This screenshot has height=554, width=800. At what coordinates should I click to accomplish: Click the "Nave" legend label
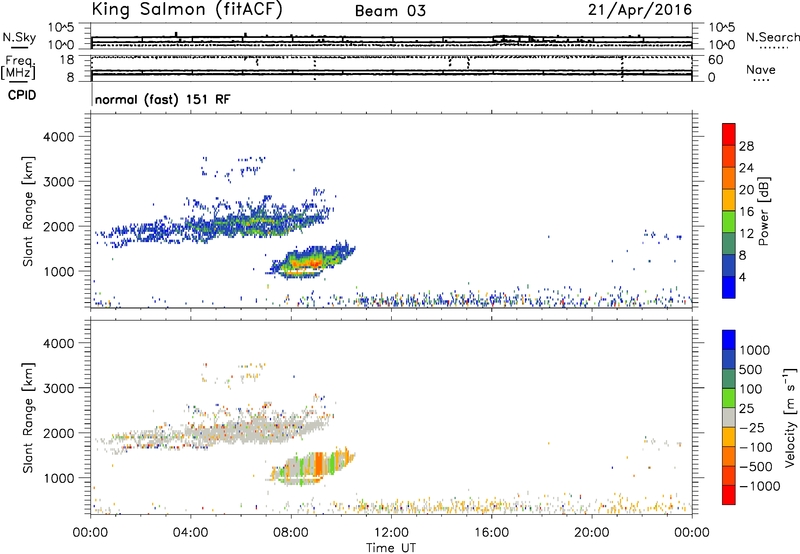coord(761,69)
